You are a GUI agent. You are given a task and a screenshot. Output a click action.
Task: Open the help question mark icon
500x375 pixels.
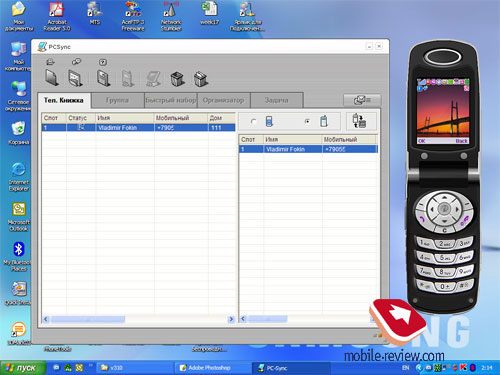(x=103, y=62)
